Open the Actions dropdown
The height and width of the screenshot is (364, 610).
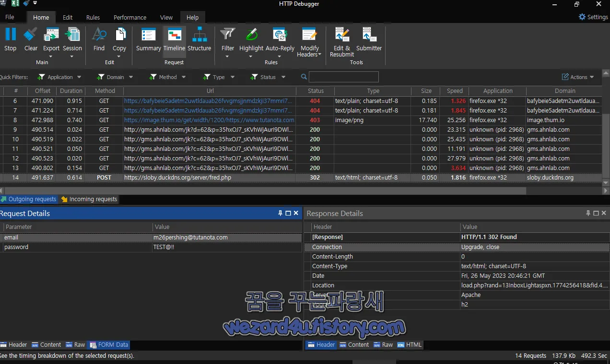pos(578,77)
